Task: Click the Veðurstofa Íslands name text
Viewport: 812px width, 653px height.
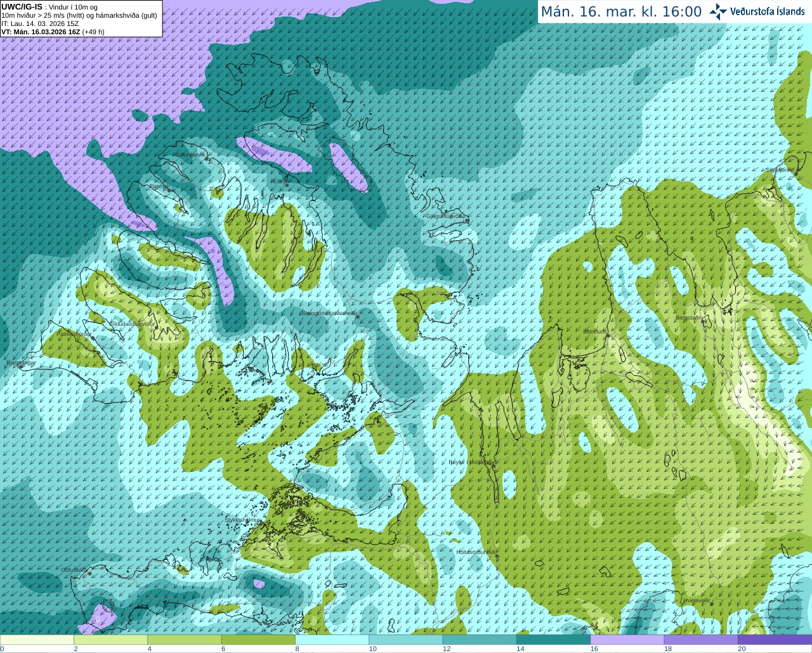Action: 767,11
